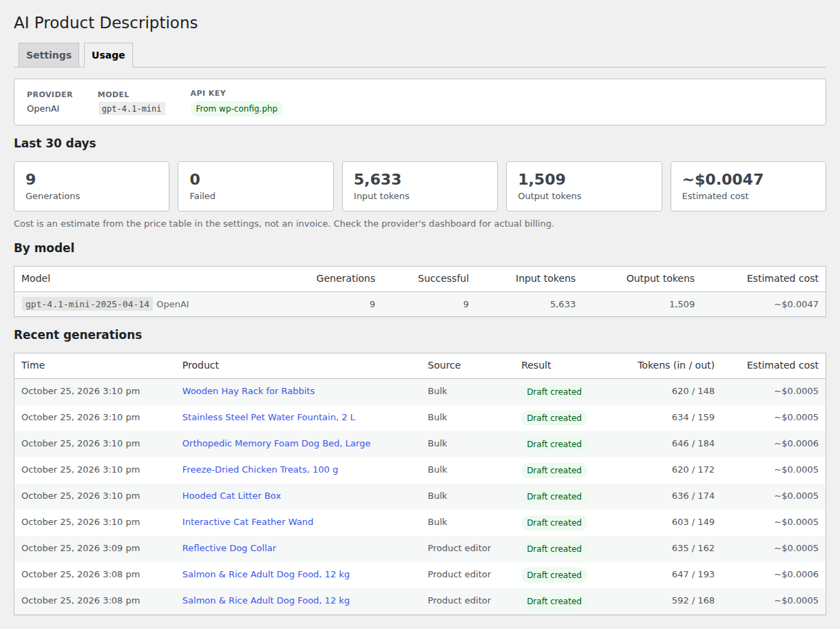This screenshot has width=840, height=629.
Task: Click Draft created badge for Hooded Cat Litter Box
Action: click(554, 496)
